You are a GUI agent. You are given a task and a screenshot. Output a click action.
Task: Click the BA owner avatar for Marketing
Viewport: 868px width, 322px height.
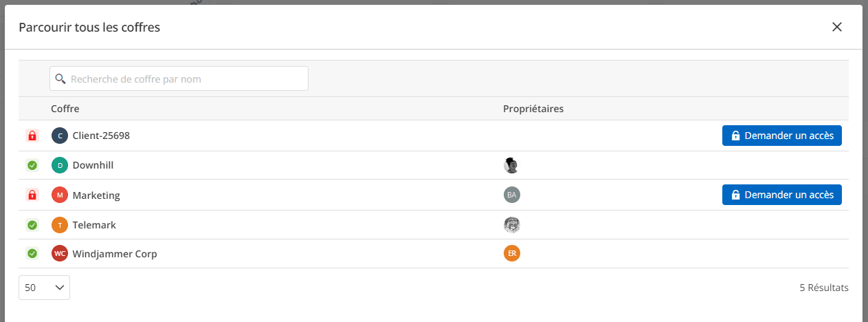click(x=511, y=195)
